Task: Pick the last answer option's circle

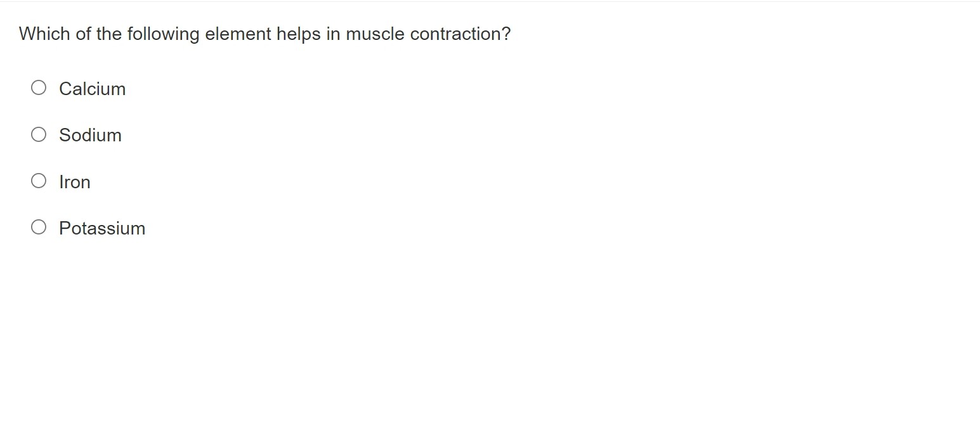Action: tap(39, 227)
